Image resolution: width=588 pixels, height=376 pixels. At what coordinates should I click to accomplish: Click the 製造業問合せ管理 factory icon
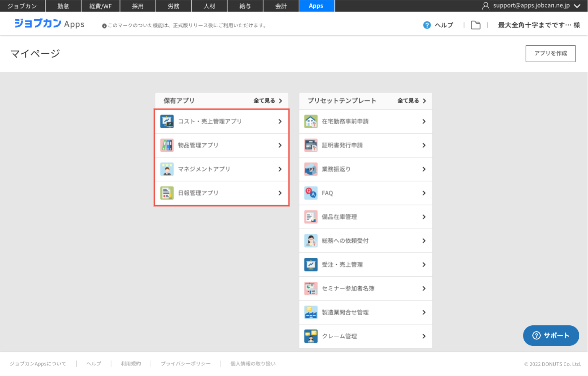pos(311,313)
